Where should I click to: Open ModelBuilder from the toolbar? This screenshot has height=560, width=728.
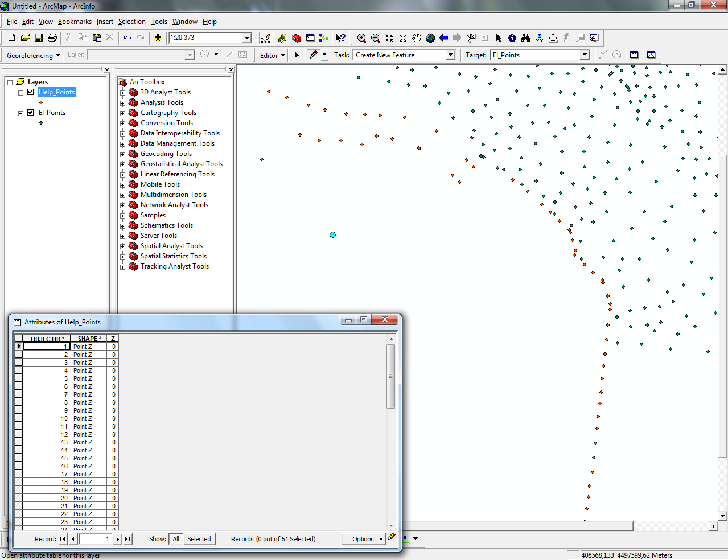click(324, 38)
